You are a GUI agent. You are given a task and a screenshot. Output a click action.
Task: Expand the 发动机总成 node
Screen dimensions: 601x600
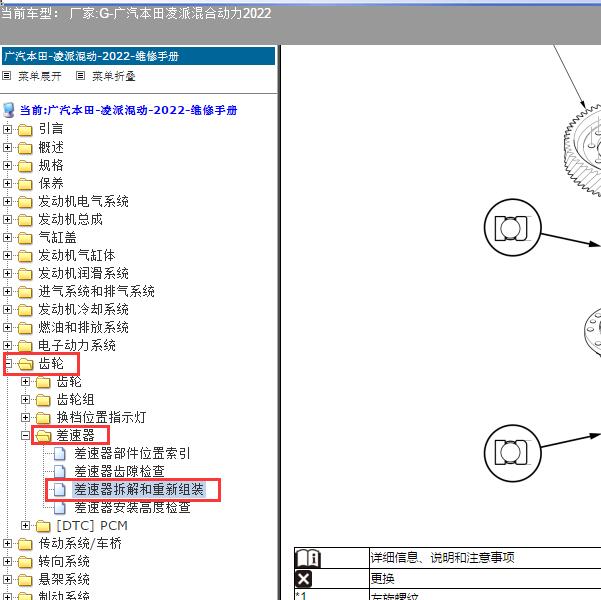7,219
